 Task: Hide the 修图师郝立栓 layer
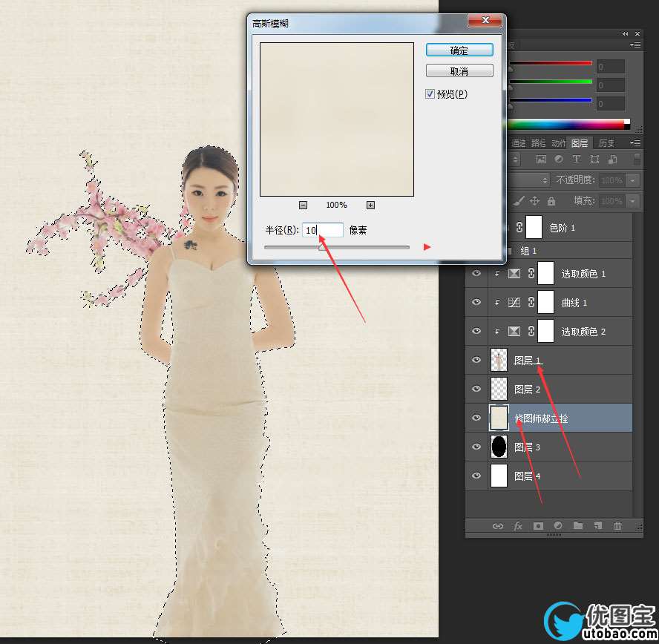476,418
